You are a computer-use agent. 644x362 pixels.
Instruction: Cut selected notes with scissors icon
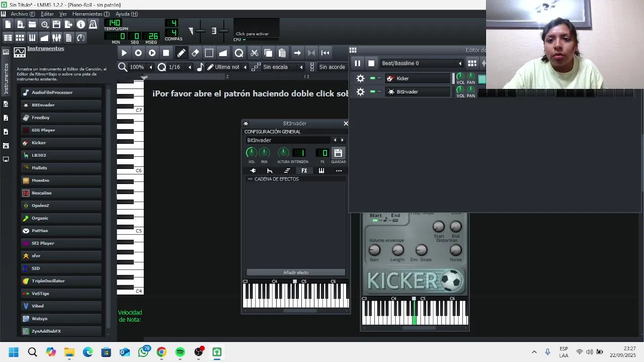pos(254,53)
